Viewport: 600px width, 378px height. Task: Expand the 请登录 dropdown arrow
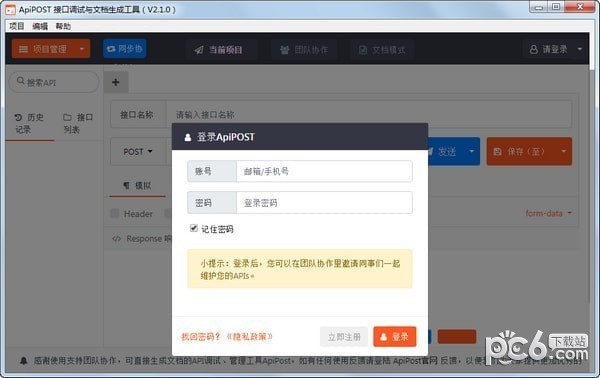pos(579,49)
